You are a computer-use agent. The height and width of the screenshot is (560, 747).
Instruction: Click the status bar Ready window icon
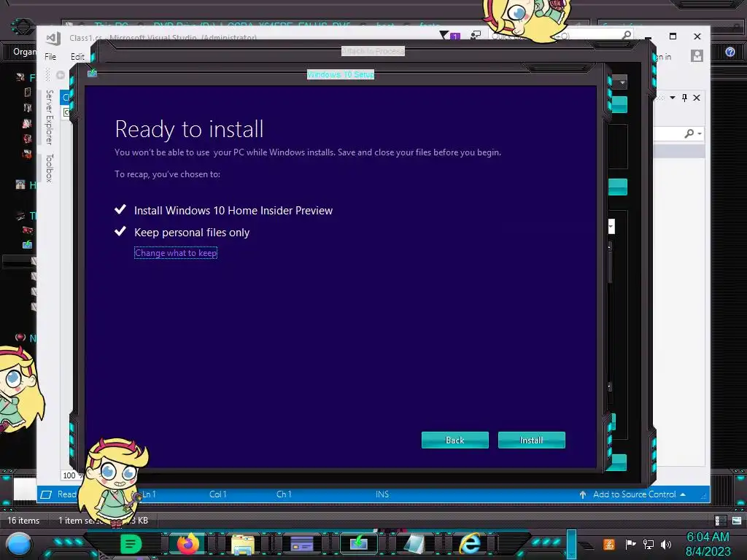click(46, 494)
